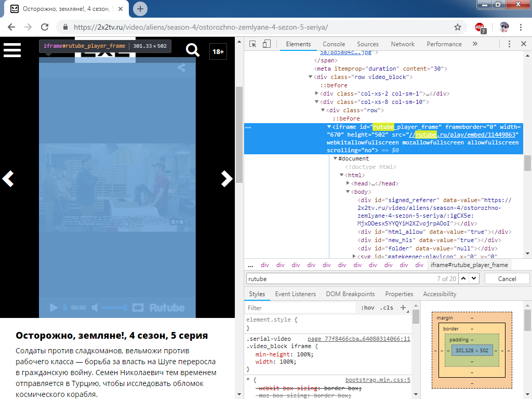
Task: Open the DevTools three-dot customize menu
Action: (509, 44)
